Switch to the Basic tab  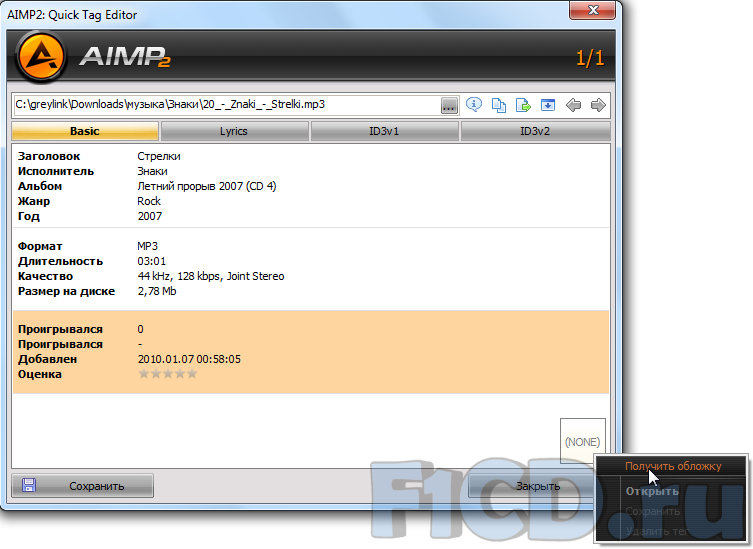pos(85,131)
